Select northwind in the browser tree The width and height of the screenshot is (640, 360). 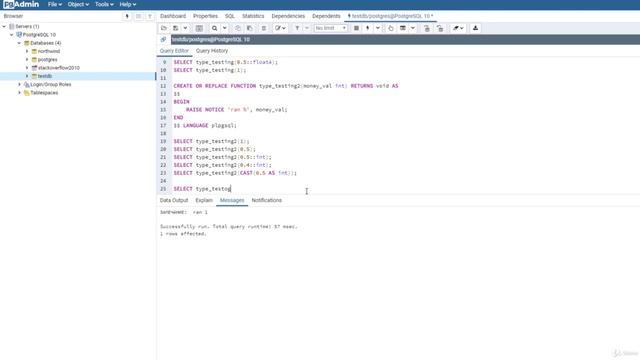pyautogui.click(x=49, y=51)
